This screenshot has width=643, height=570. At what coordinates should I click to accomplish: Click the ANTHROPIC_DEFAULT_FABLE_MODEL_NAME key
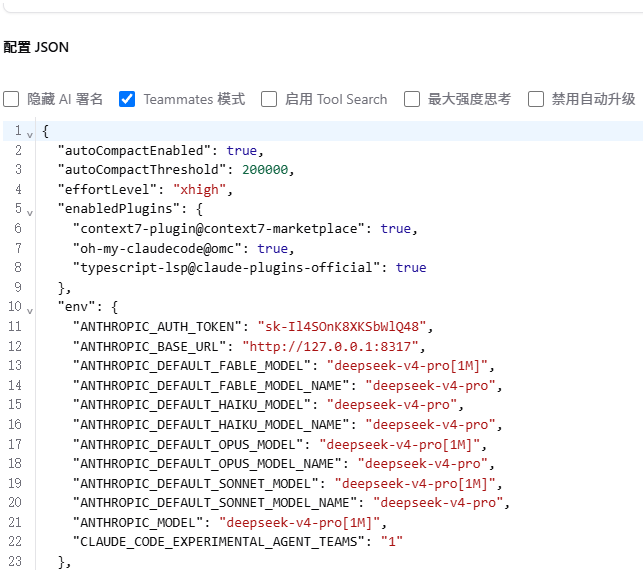point(211,385)
